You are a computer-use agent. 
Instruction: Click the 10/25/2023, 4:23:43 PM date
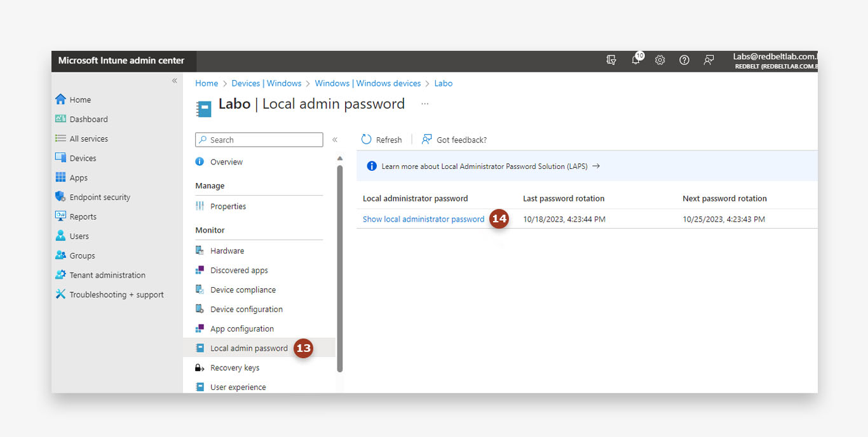(x=724, y=219)
